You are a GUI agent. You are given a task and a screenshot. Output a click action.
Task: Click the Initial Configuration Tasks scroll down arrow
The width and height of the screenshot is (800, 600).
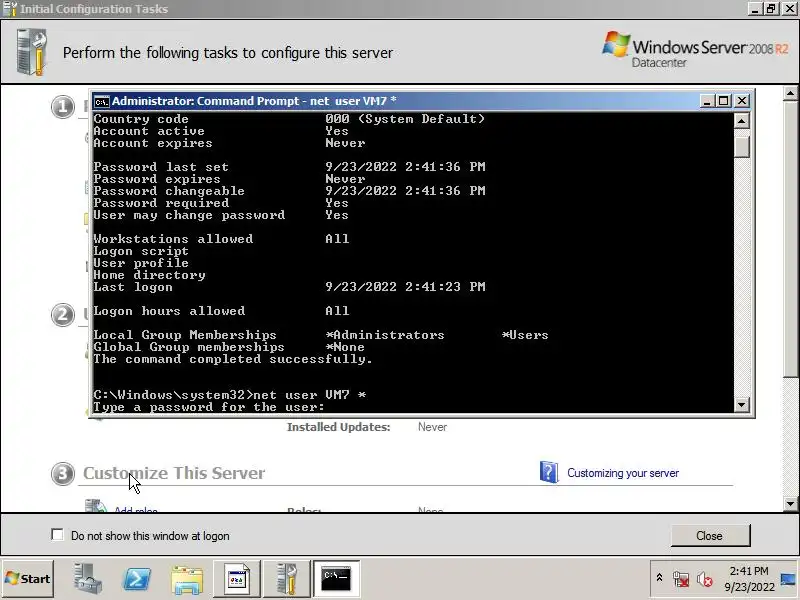(x=790, y=504)
